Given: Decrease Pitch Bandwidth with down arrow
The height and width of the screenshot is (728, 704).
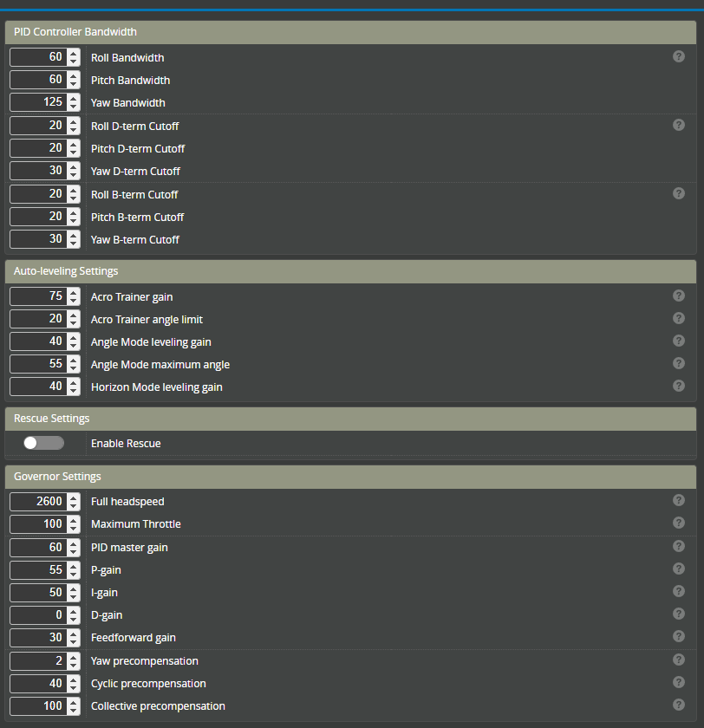Looking at the screenshot, I should click(74, 84).
